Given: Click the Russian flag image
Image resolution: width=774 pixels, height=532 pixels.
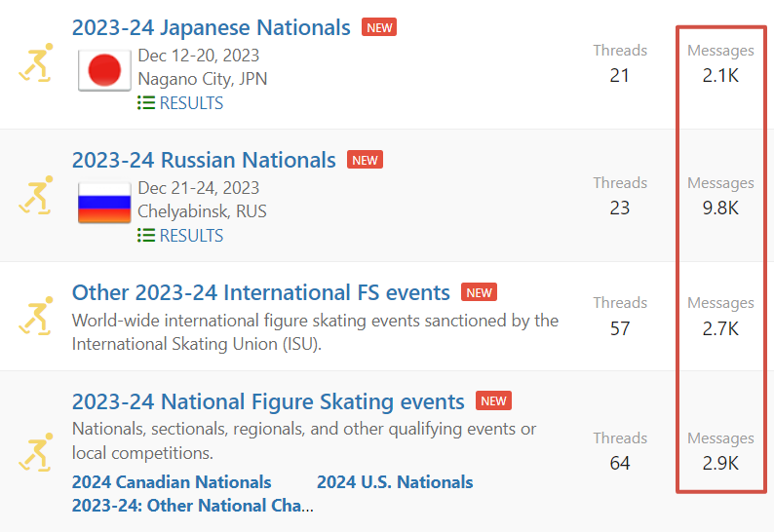Looking at the screenshot, I should point(104,202).
